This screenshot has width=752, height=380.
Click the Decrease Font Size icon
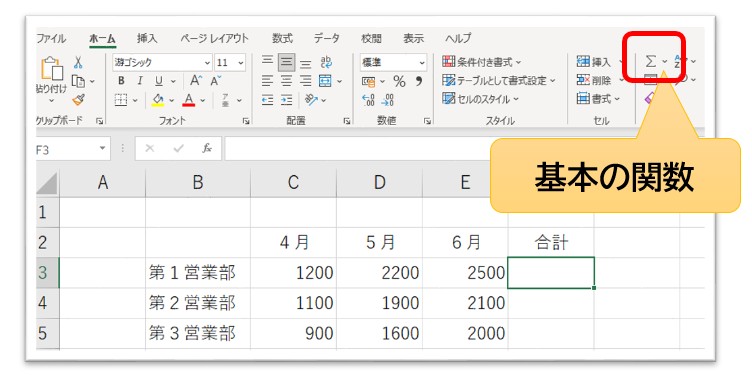pos(216,81)
